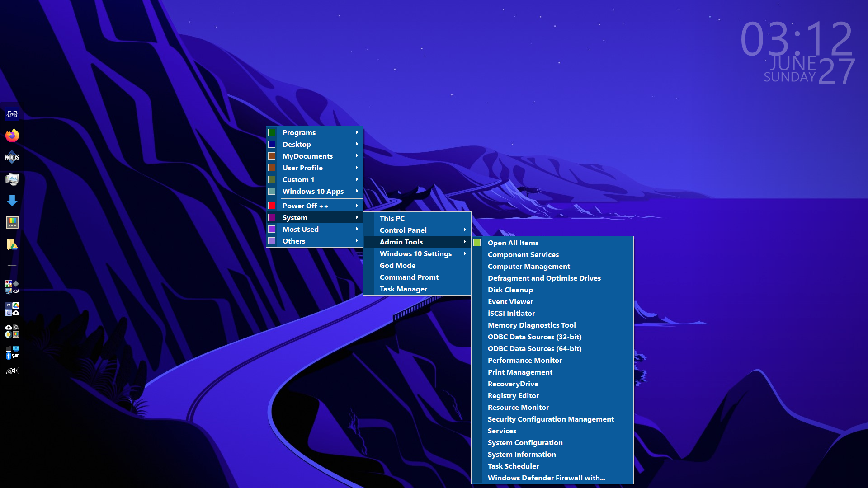Open Firefox from the left dock
The image size is (868, 488).
[x=12, y=135]
